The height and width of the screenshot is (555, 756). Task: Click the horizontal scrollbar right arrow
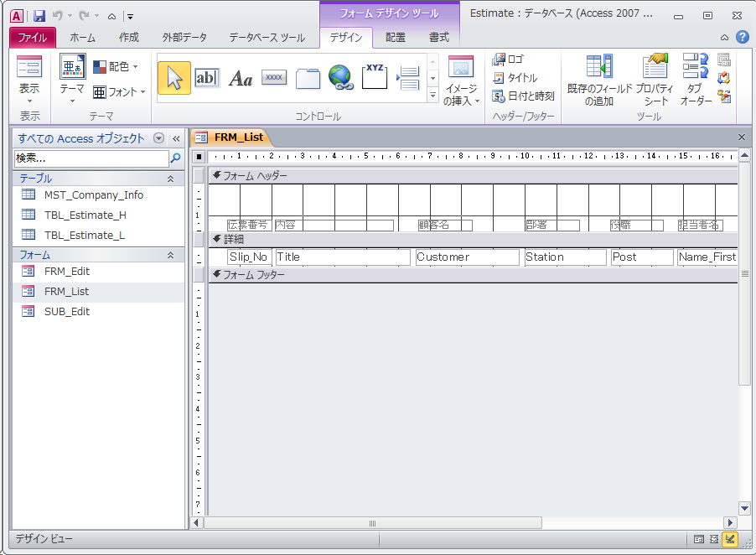click(x=730, y=522)
